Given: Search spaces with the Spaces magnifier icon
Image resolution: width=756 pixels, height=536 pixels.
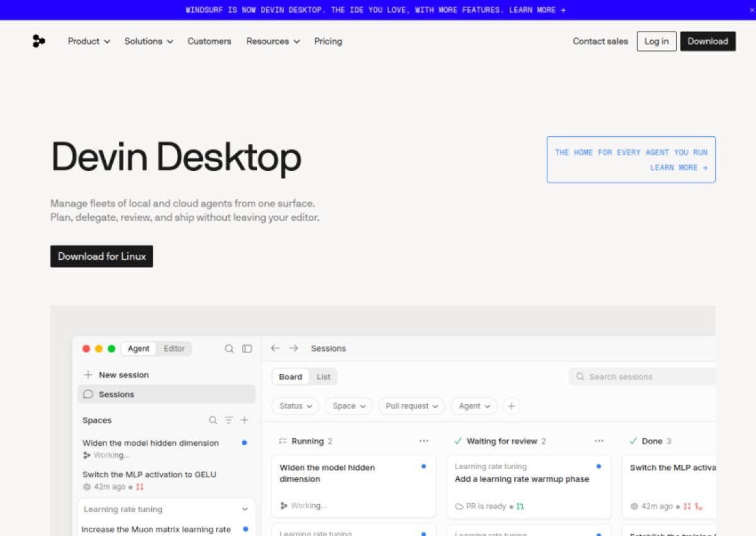Looking at the screenshot, I should [213, 420].
